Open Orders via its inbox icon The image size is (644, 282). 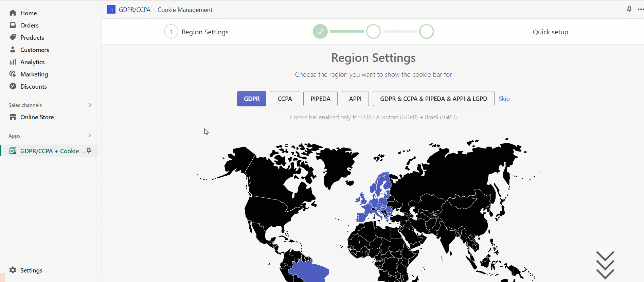(13, 25)
